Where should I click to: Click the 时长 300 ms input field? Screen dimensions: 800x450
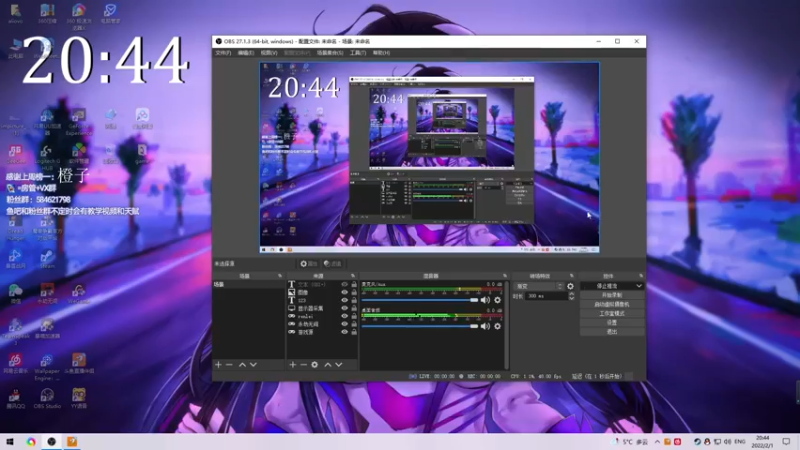[546, 296]
